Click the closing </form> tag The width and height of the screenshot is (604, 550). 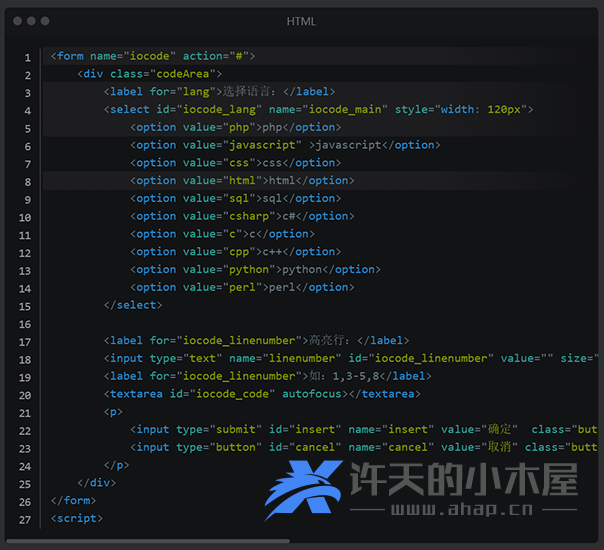(x=73, y=500)
